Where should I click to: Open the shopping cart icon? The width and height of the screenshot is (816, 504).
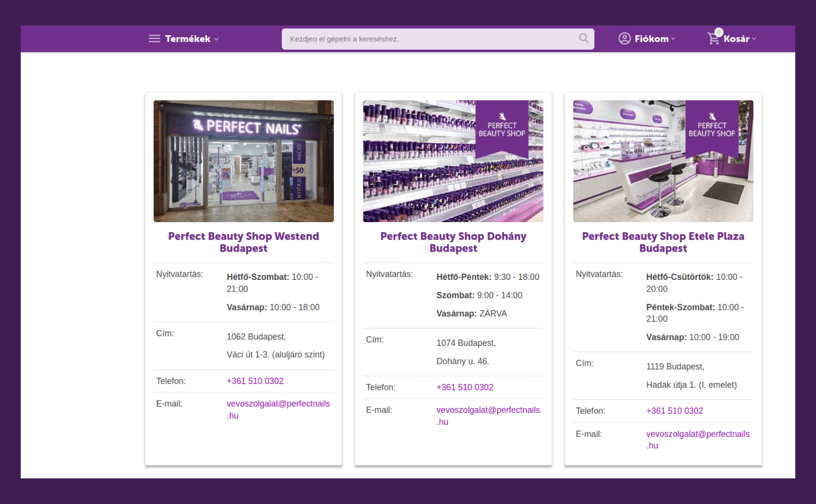714,38
